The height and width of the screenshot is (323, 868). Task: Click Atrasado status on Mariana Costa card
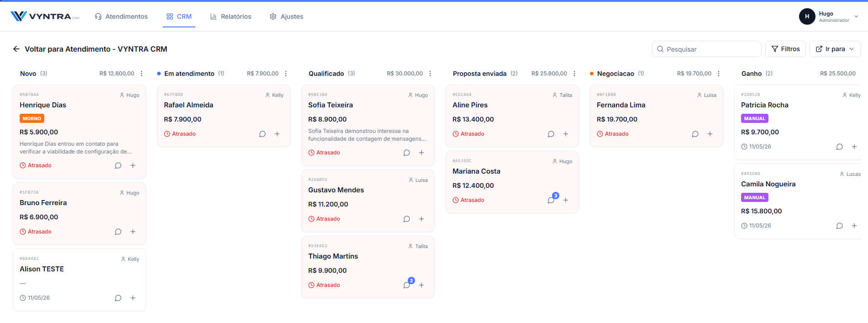pyautogui.click(x=468, y=200)
